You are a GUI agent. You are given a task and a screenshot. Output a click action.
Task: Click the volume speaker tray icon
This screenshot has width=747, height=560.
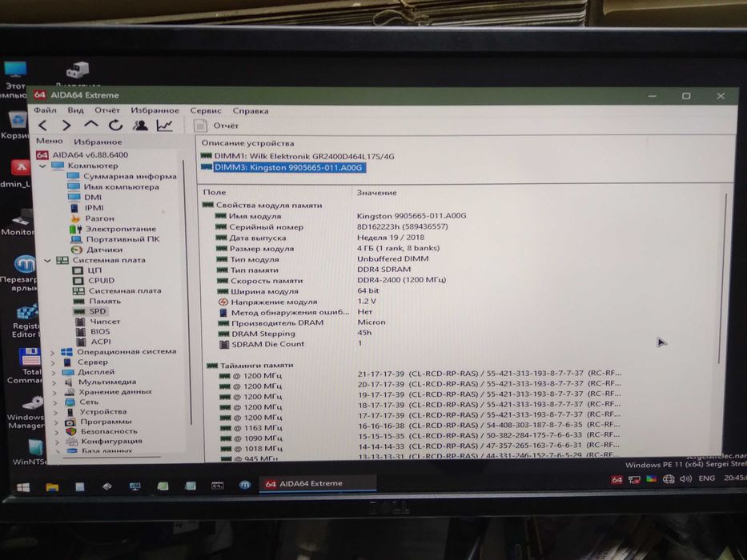tap(685, 478)
